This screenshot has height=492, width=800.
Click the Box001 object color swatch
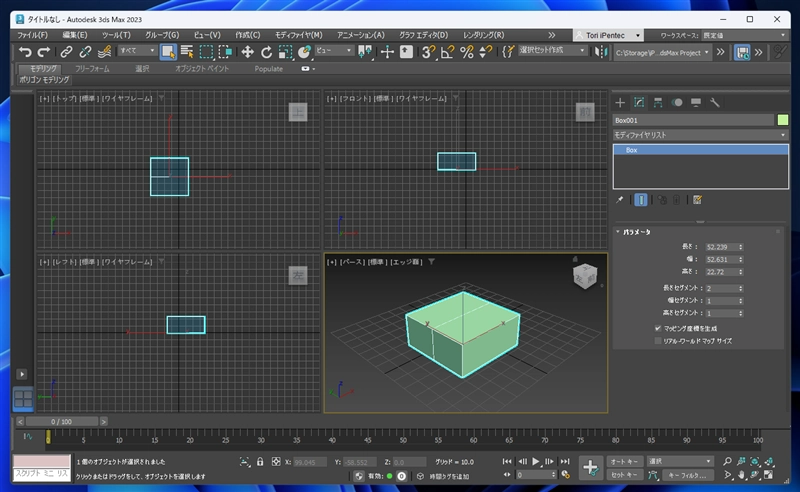coord(783,120)
